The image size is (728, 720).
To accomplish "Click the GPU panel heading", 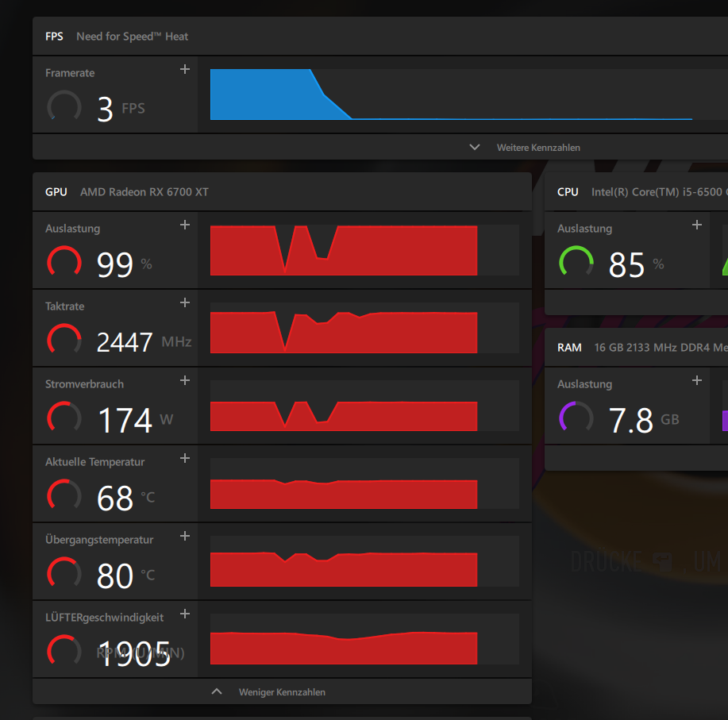I will [x=56, y=192].
